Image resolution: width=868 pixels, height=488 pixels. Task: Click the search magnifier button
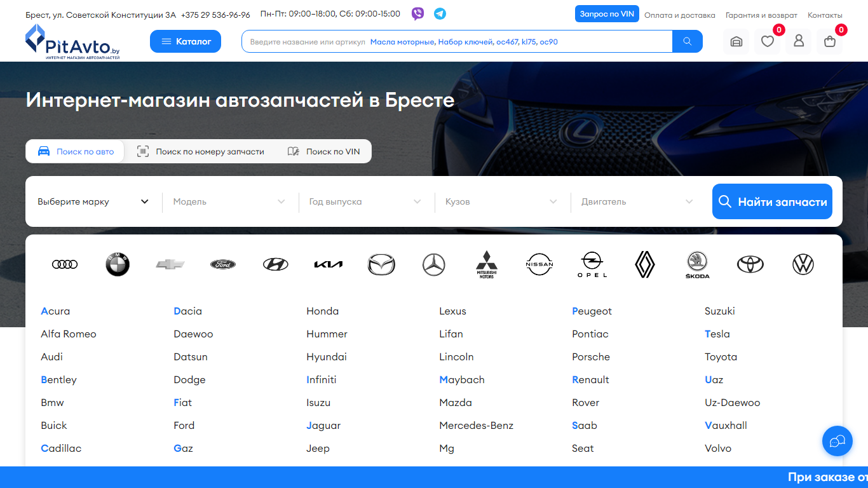(688, 41)
